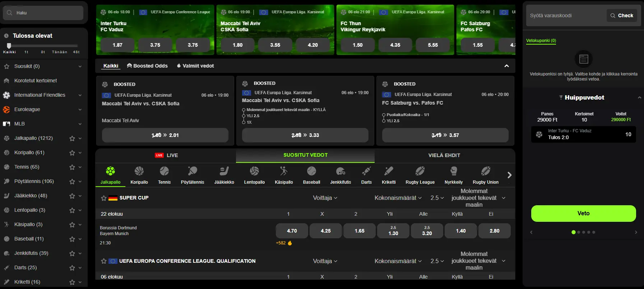644x289 pixels.
Task: Pick the Rugby League icon
Action: [420, 171]
